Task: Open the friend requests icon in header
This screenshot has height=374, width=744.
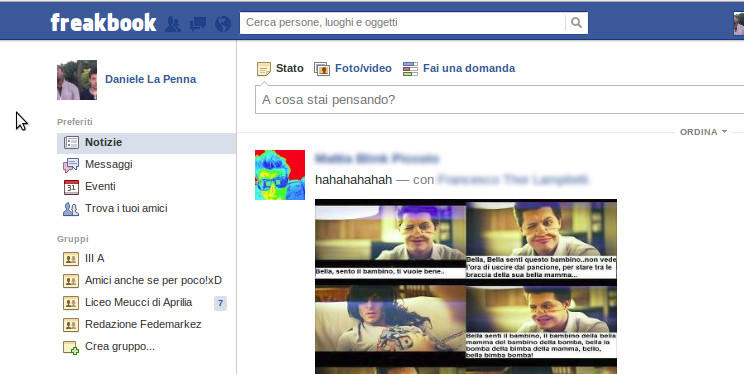Action: coord(173,24)
